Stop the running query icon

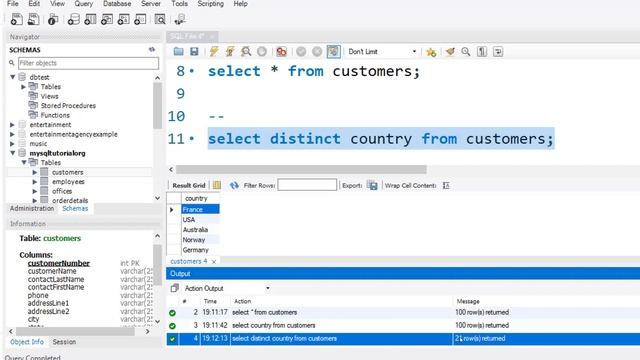point(262,51)
